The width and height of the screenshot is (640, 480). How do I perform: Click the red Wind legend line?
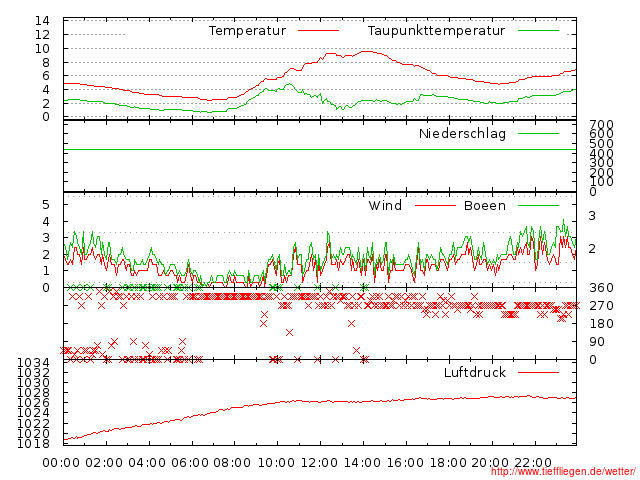click(435, 205)
